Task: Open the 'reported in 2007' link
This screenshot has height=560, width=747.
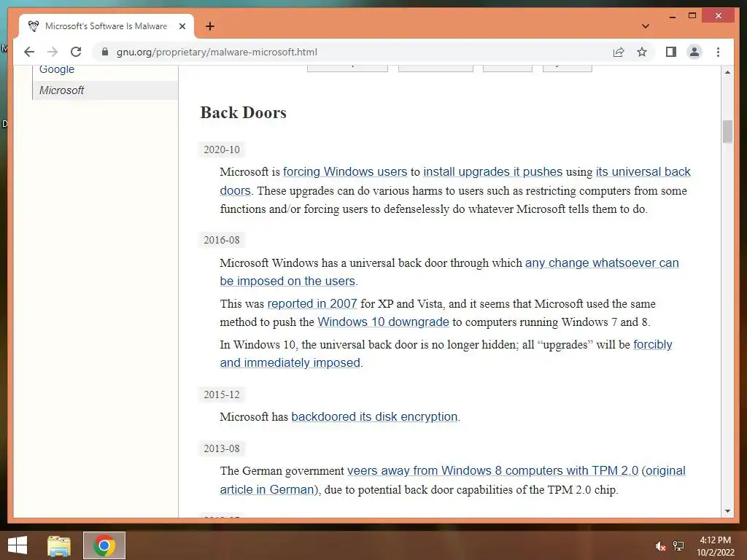Action: point(312,304)
